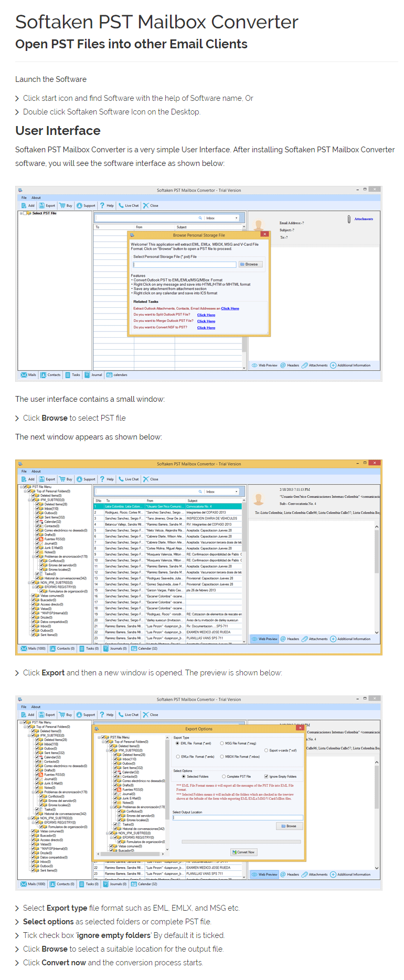This screenshot has width=404, height=980.
Task: Select Export v-cards radio button
Action: 267,750
